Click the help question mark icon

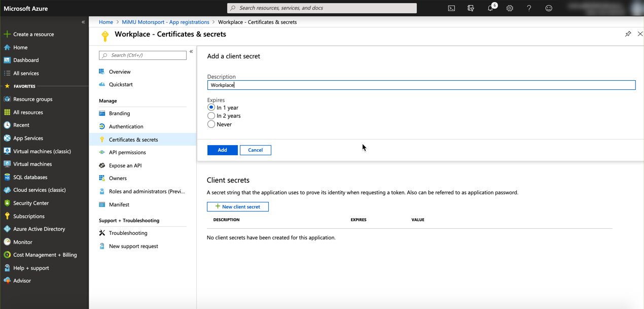529,8
